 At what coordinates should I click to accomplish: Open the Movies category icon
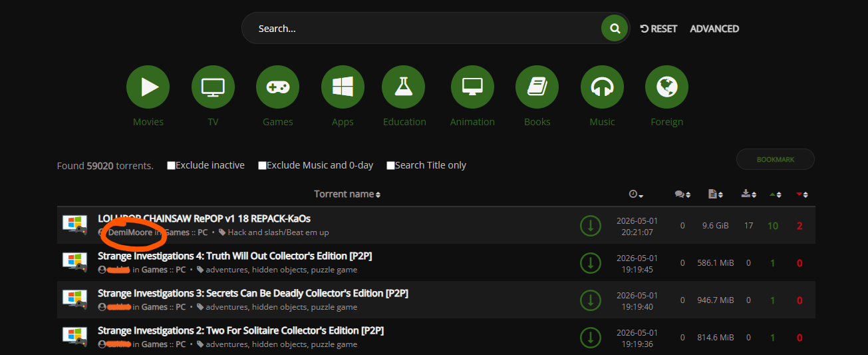pyautogui.click(x=148, y=87)
